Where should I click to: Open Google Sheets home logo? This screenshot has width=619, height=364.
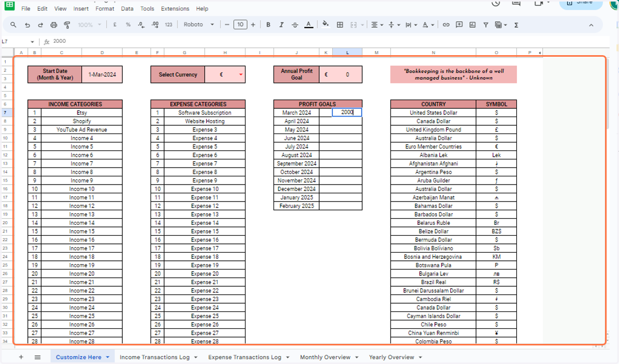point(9,5)
